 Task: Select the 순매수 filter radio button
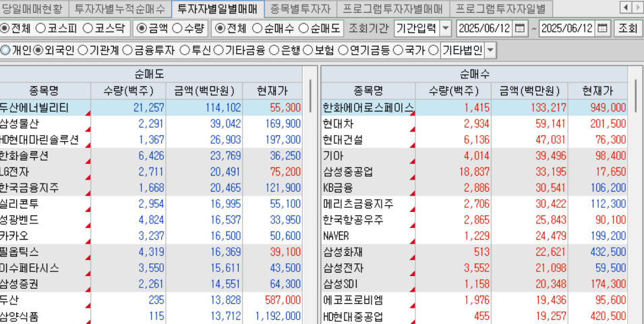(x=257, y=28)
